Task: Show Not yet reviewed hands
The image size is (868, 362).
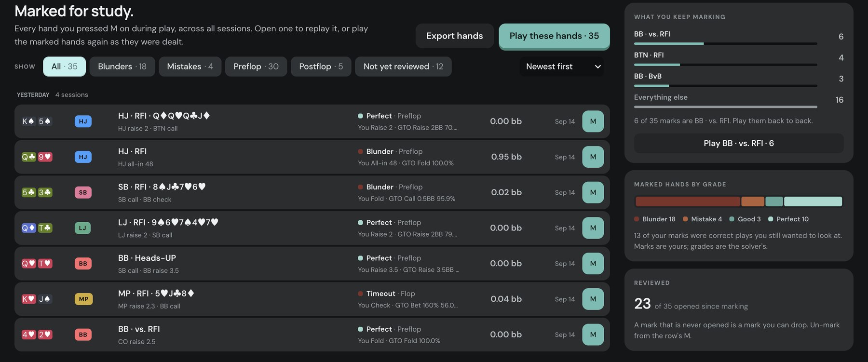Action: coord(403,67)
